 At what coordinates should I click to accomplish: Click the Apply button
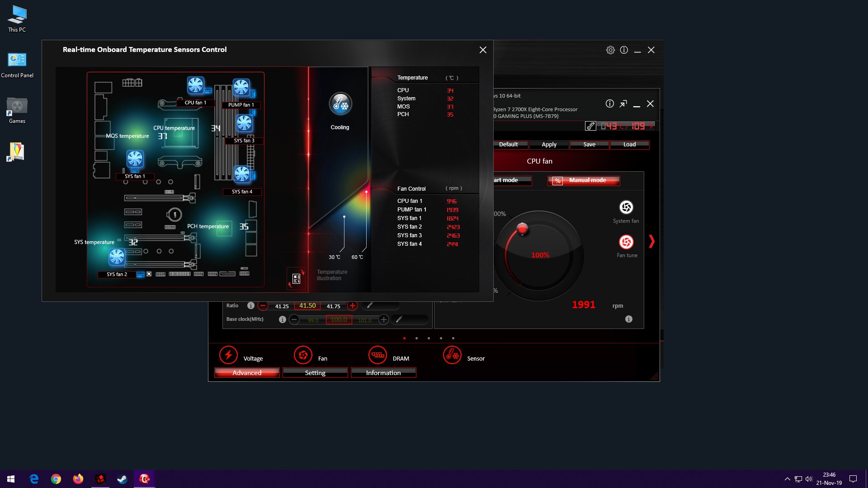[x=549, y=145]
